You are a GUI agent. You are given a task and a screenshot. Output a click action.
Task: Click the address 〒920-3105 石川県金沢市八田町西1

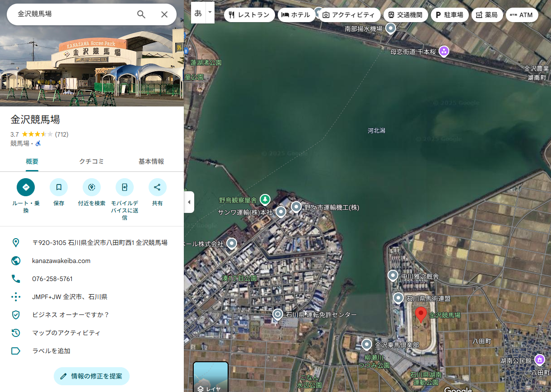(x=100, y=243)
